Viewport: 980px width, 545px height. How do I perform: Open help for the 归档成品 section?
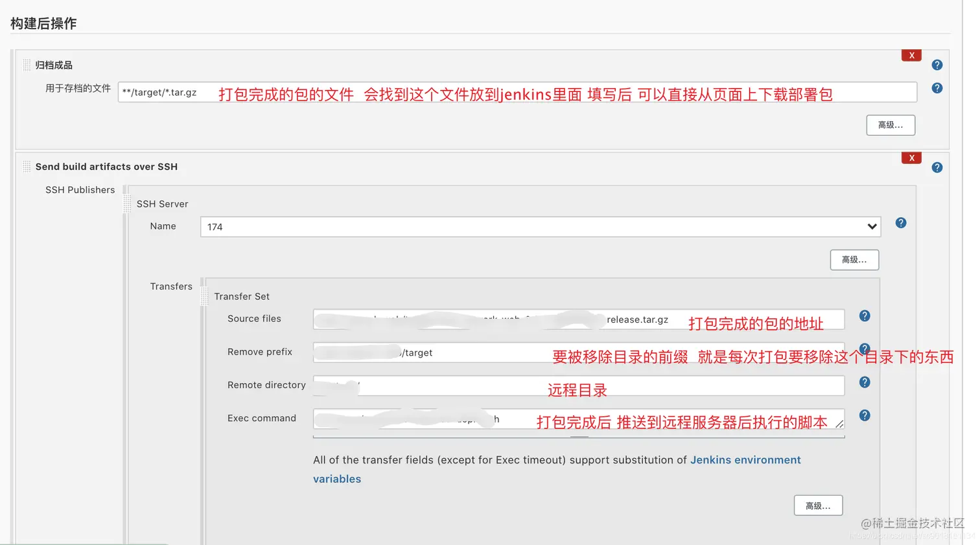[x=937, y=65]
